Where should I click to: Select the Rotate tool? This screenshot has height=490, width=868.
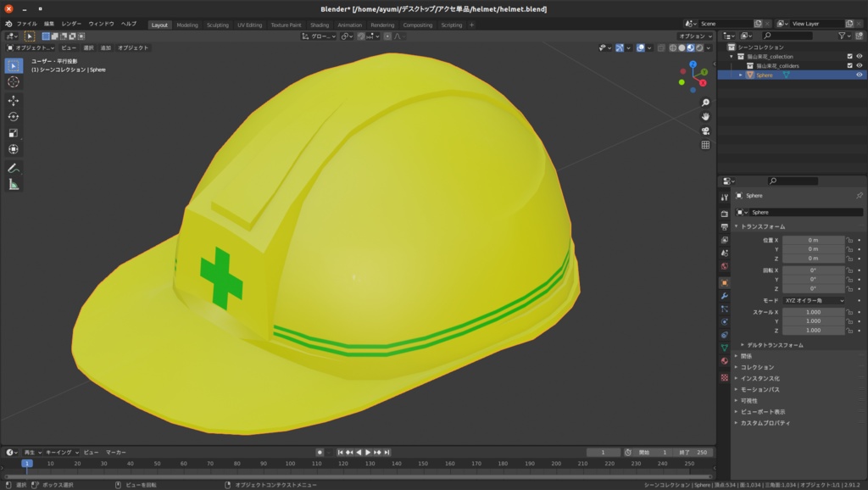[x=13, y=116]
